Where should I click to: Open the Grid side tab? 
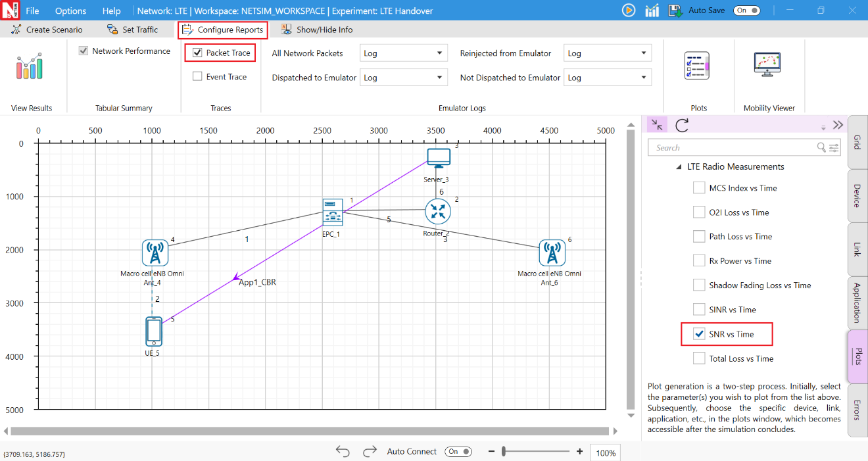(x=857, y=142)
